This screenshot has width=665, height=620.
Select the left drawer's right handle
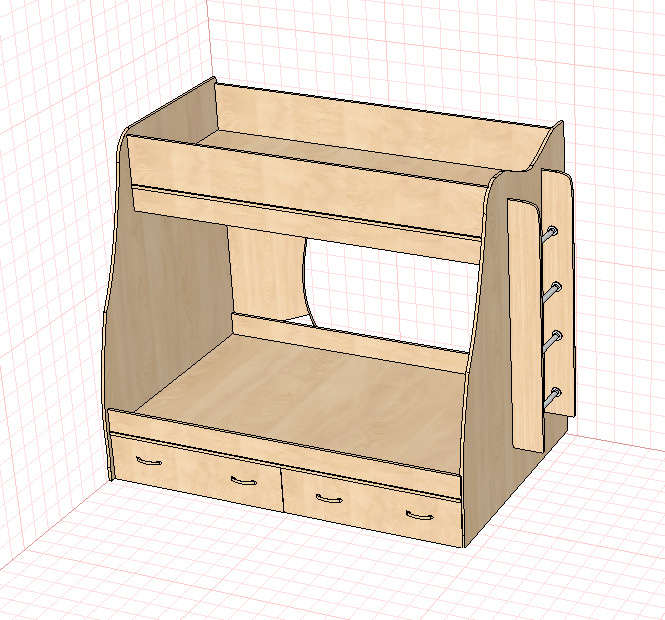pos(243,481)
